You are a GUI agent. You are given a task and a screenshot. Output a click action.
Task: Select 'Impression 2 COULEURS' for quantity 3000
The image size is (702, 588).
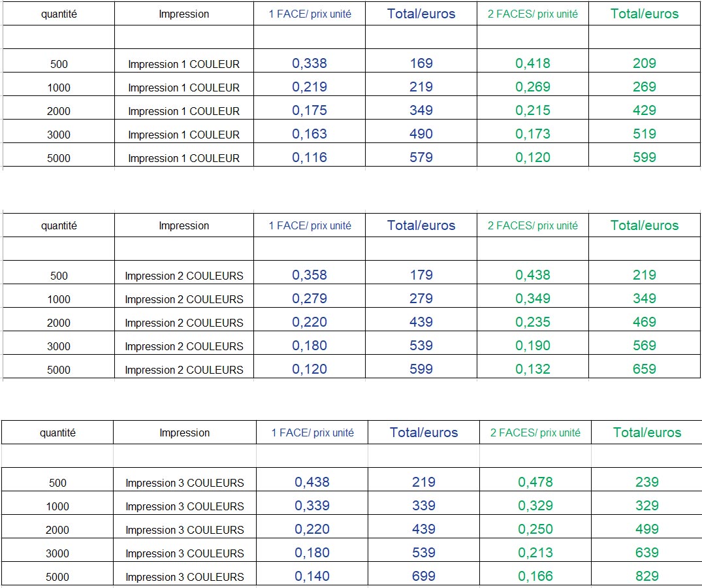point(183,346)
